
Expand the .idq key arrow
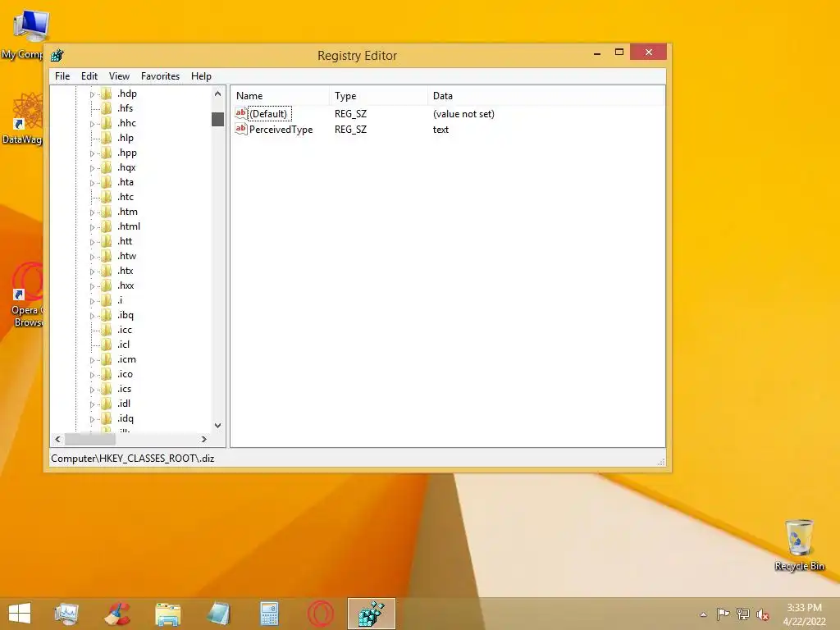pos(92,419)
